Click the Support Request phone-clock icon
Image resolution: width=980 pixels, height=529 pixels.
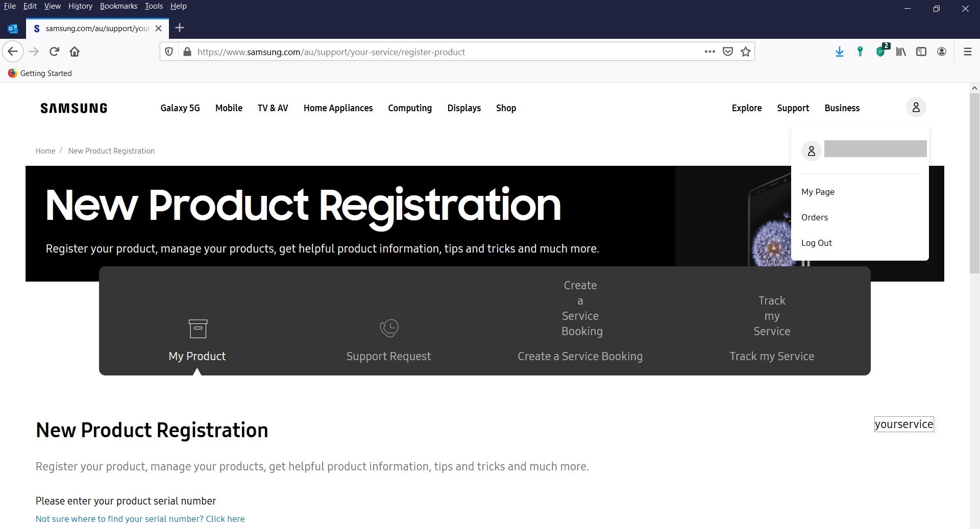pyautogui.click(x=389, y=328)
